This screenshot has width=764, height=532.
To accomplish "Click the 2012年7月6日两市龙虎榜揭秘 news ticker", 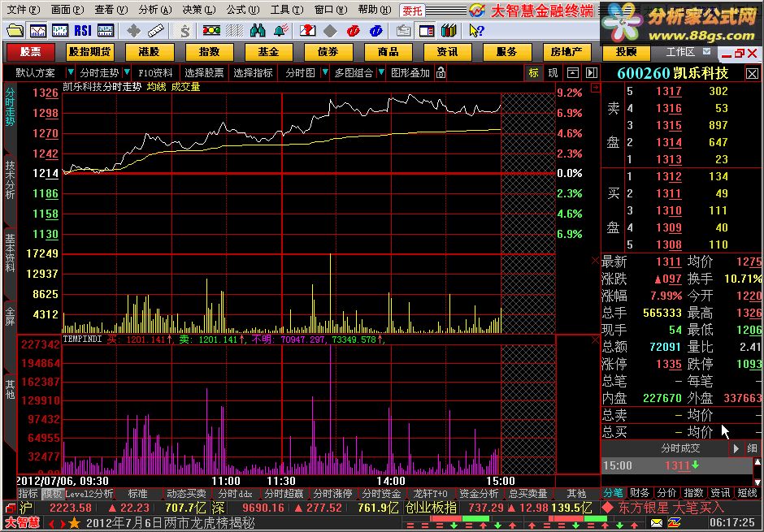I will coord(170,523).
